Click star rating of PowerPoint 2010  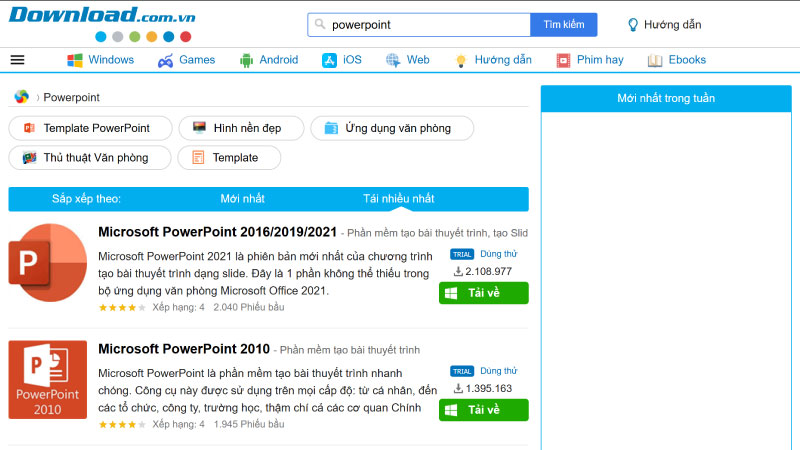coord(122,424)
